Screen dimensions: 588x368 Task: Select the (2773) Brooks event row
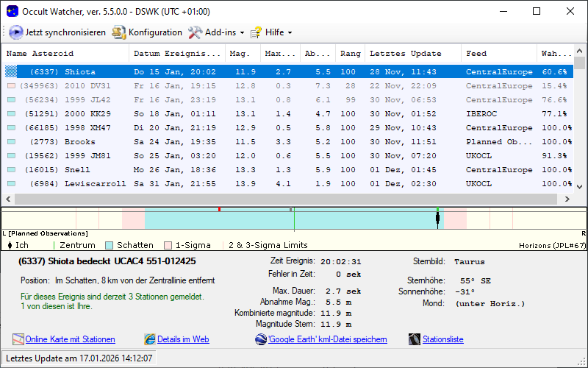click(x=289, y=142)
